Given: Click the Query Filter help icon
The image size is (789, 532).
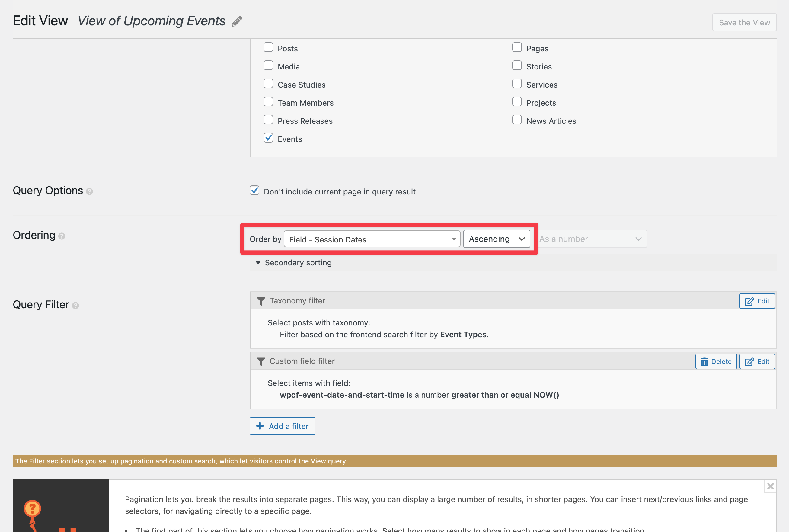Looking at the screenshot, I should tap(76, 306).
